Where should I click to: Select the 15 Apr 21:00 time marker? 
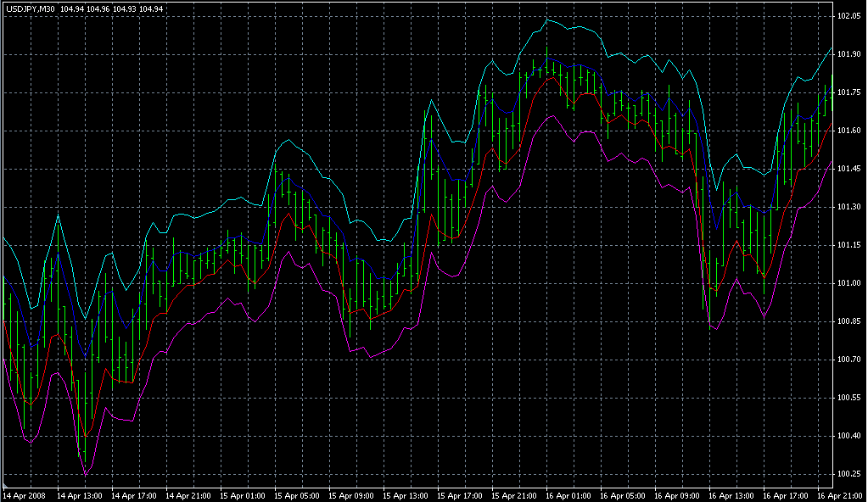click(512, 495)
